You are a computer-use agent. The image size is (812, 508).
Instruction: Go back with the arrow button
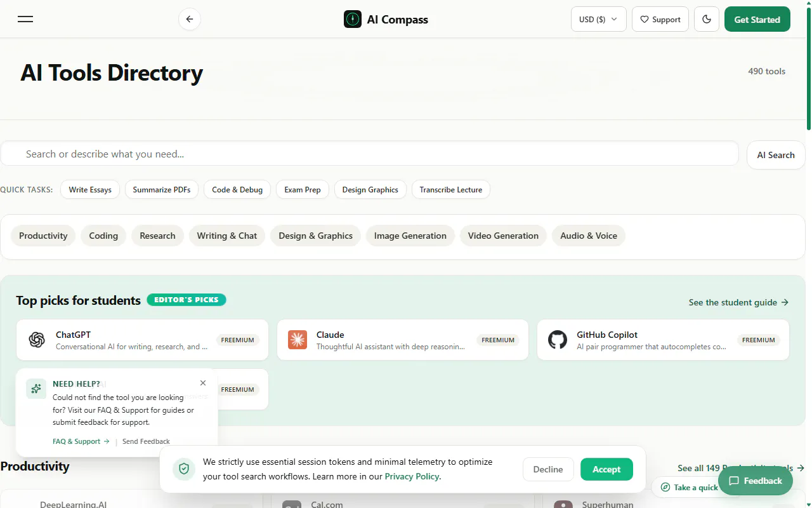click(190, 19)
